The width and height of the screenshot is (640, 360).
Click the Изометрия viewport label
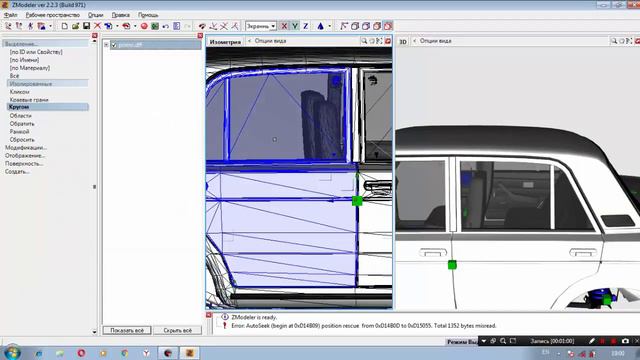(x=225, y=42)
